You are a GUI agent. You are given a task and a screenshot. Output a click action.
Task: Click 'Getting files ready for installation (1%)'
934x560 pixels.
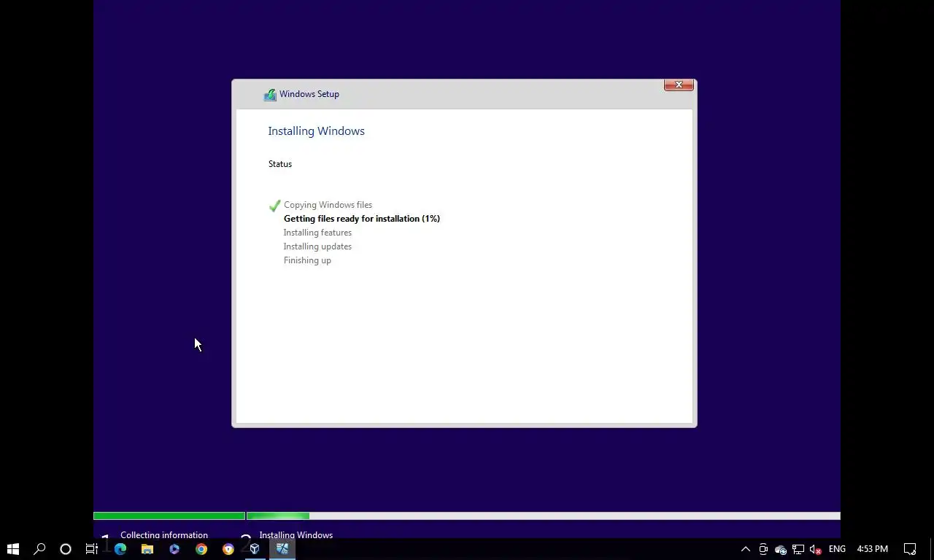click(x=362, y=219)
